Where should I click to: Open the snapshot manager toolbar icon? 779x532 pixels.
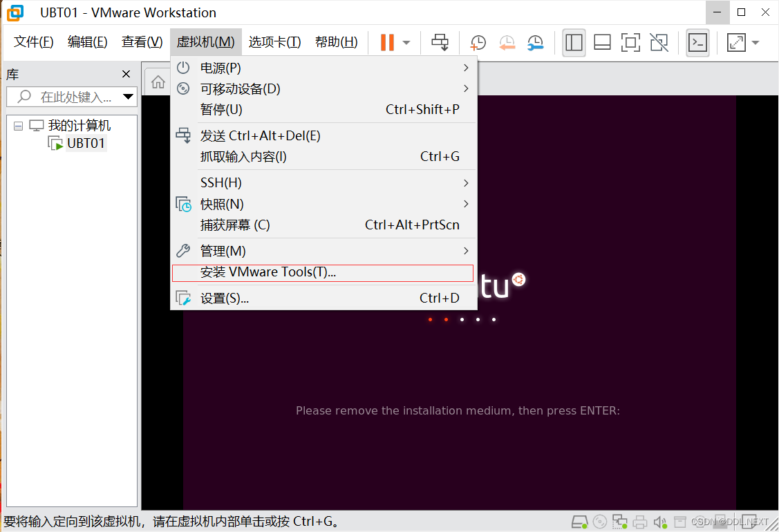[x=535, y=43]
